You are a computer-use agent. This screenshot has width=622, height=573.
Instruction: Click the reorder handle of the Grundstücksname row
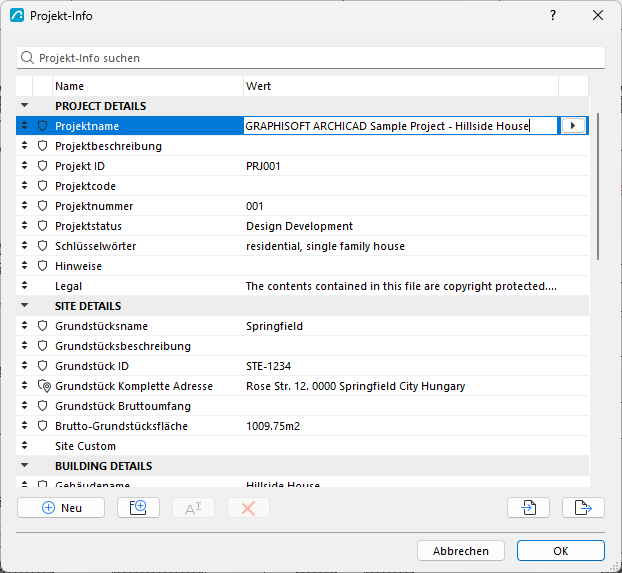coord(25,325)
